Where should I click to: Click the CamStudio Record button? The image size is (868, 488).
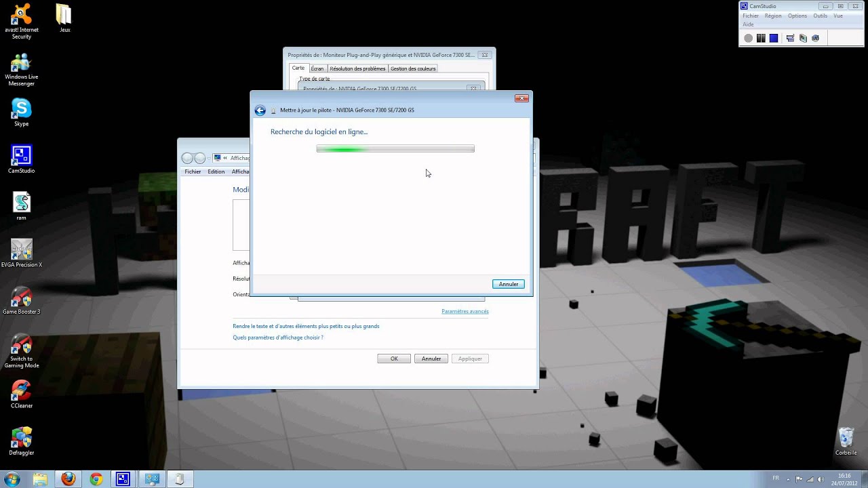click(749, 38)
